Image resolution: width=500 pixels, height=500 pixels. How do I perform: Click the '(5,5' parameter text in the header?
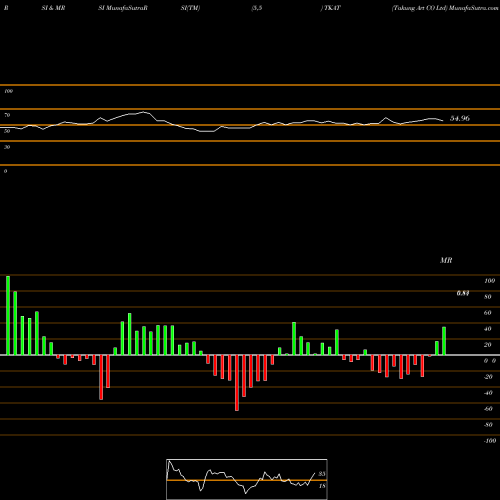[x=257, y=8]
